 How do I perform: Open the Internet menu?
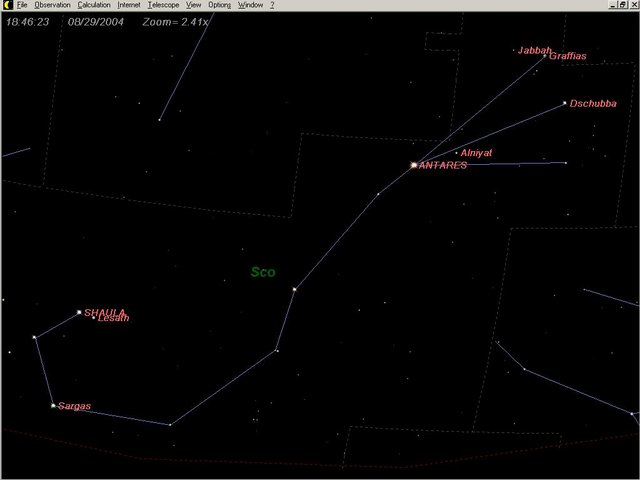coord(129,5)
